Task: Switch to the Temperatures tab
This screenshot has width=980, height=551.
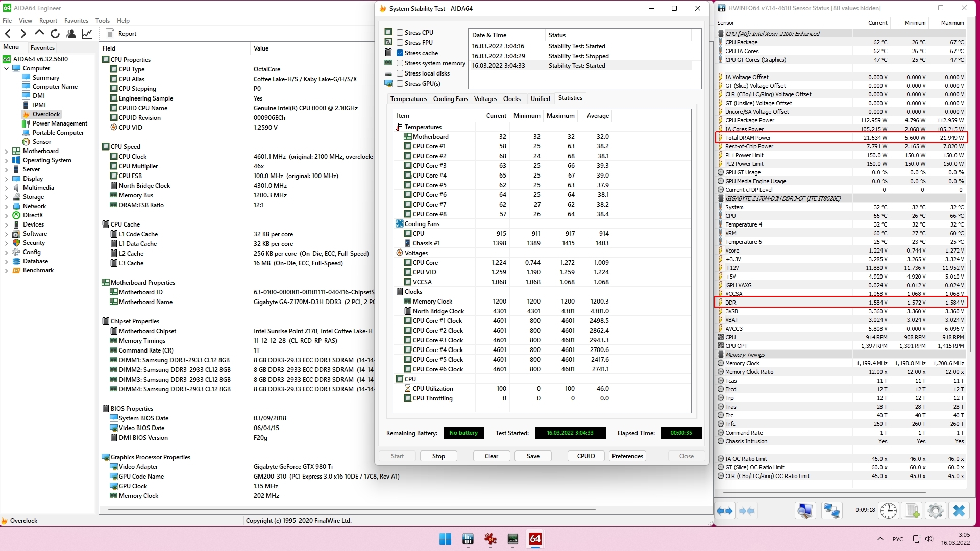Action: tap(408, 99)
